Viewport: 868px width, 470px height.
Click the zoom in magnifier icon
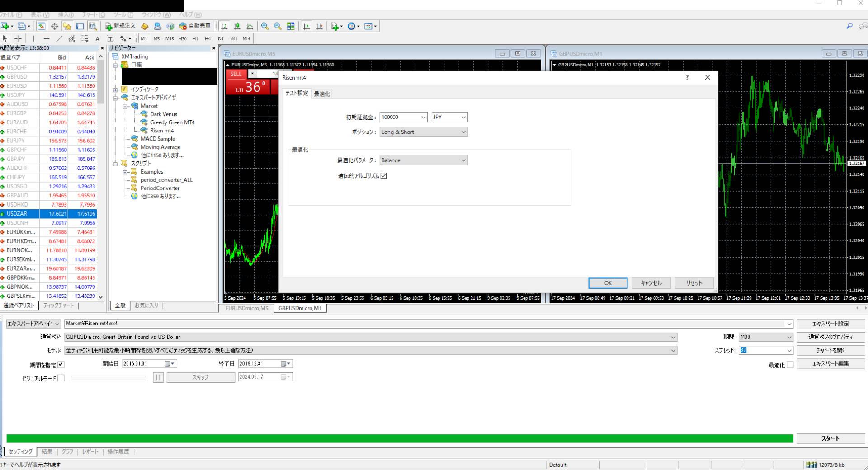pyautogui.click(x=265, y=26)
